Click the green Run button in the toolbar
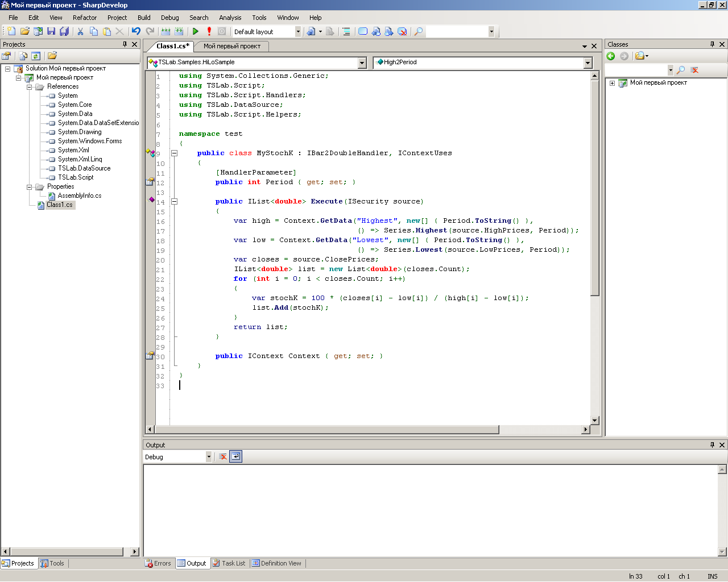 (x=196, y=32)
